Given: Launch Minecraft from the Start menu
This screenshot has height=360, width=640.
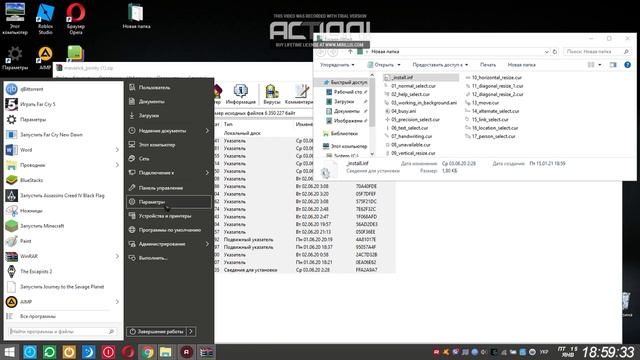Looking at the screenshot, I should pos(63,226).
